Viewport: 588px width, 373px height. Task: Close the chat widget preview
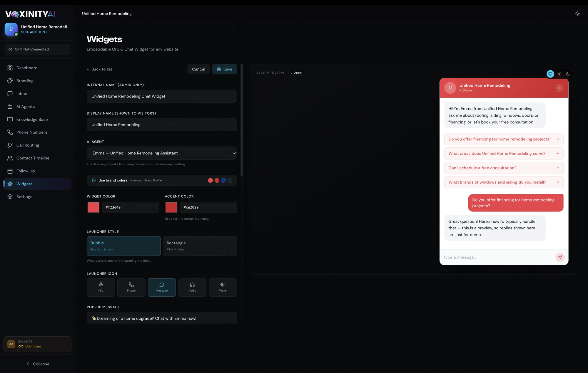pyautogui.click(x=559, y=88)
